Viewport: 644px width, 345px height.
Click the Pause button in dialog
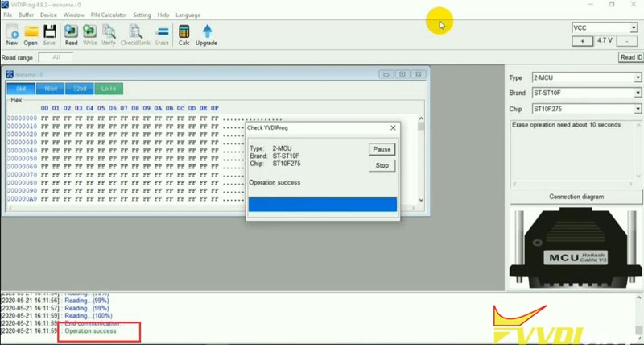[382, 149]
